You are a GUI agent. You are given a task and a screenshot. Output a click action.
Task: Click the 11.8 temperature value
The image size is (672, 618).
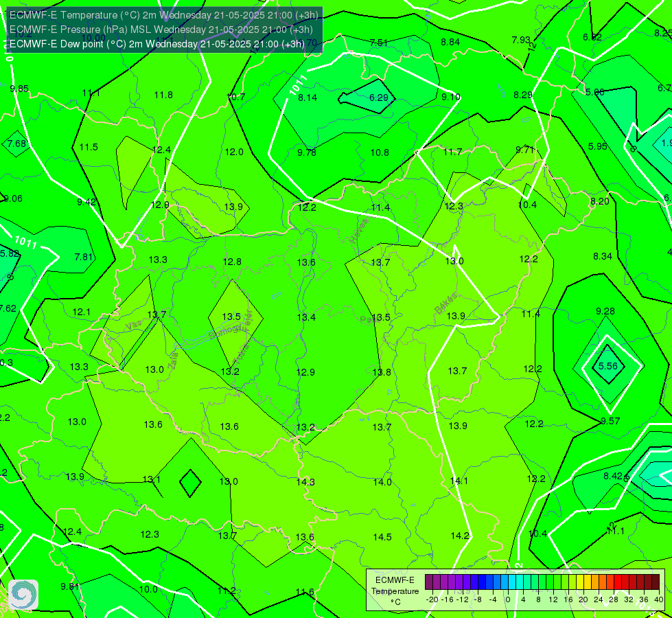click(x=164, y=95)
